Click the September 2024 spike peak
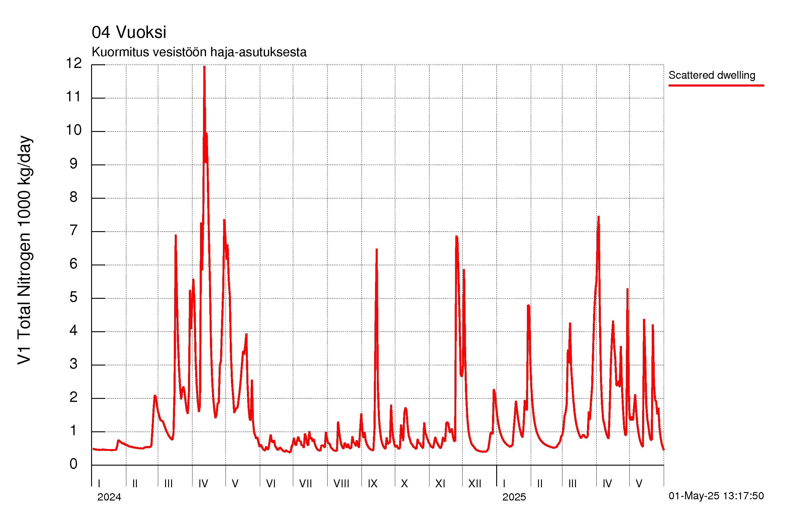This screenshot has height=511, width=812. [x=377, y=250]
